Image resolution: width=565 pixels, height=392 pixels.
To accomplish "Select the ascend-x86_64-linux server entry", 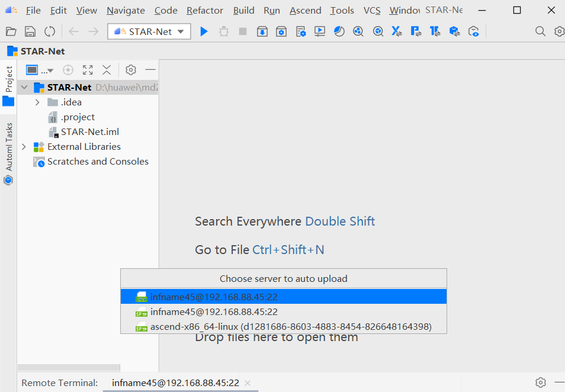I will 290,327.
